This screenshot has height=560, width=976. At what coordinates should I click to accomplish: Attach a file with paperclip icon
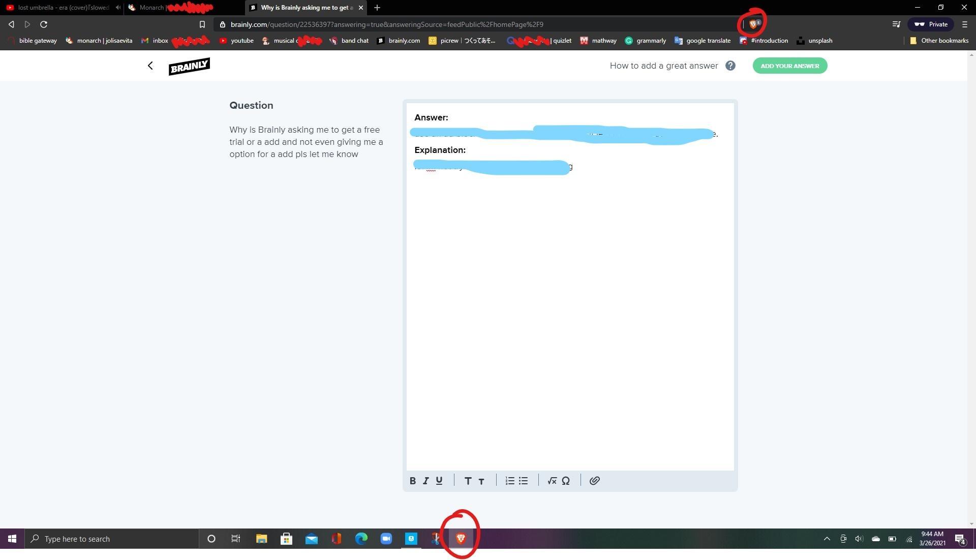594,481
